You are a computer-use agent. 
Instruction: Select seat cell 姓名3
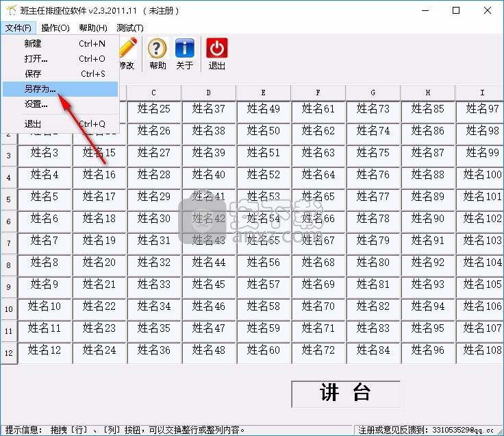point(45,156)
